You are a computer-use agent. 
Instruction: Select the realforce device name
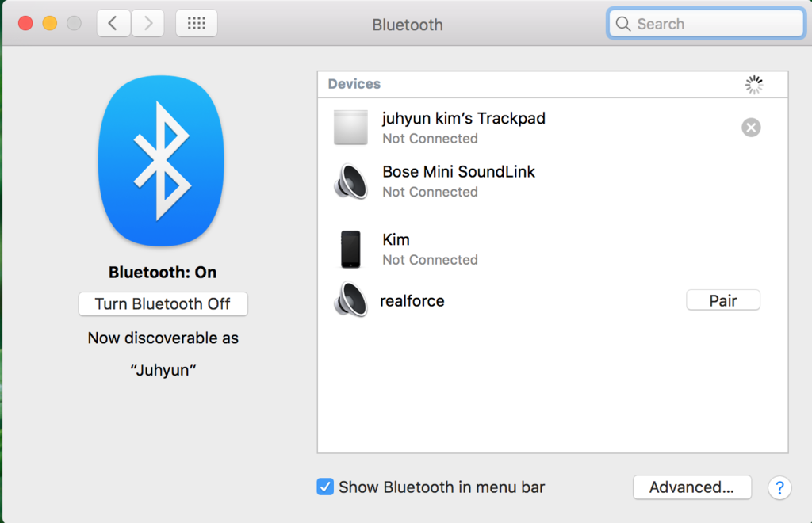pos(412,300)
